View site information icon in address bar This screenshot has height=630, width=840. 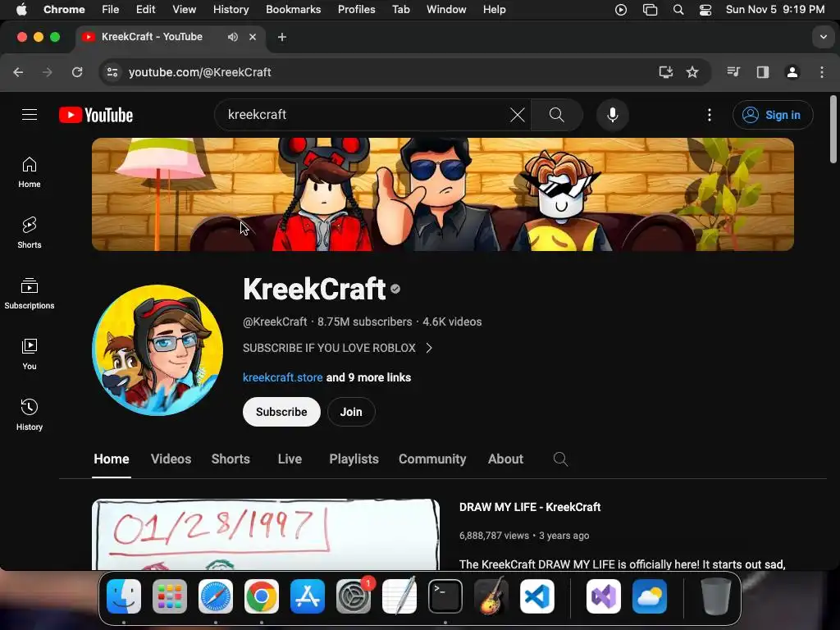[x=112, y=72]
